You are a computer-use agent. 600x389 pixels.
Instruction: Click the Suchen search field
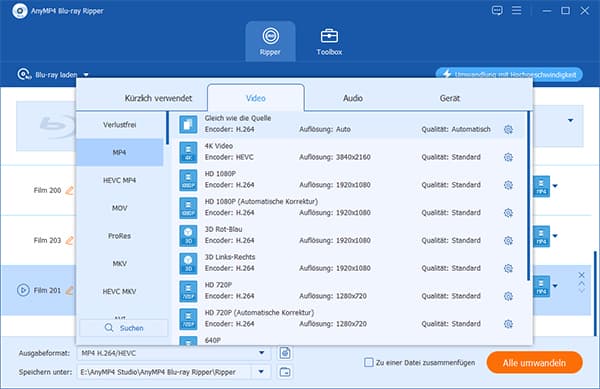[x=124, y=328]
